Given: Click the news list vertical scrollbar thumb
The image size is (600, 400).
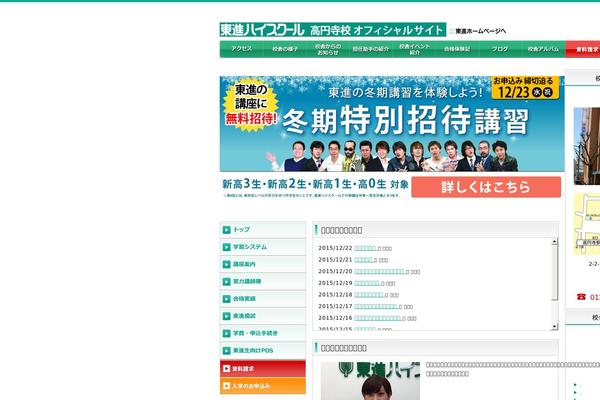Looking at the screenshot, I should 554,273.
